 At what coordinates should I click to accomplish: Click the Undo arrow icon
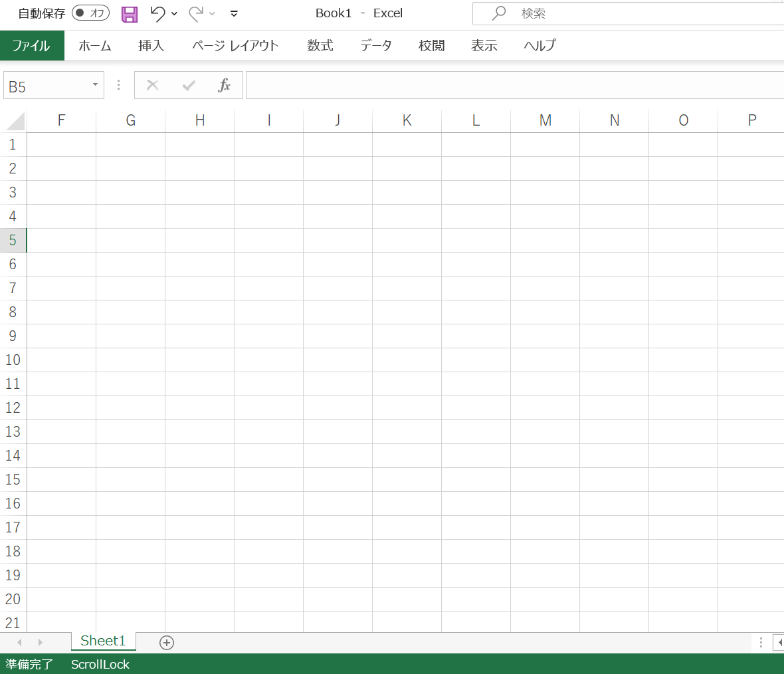coord(157,13)
